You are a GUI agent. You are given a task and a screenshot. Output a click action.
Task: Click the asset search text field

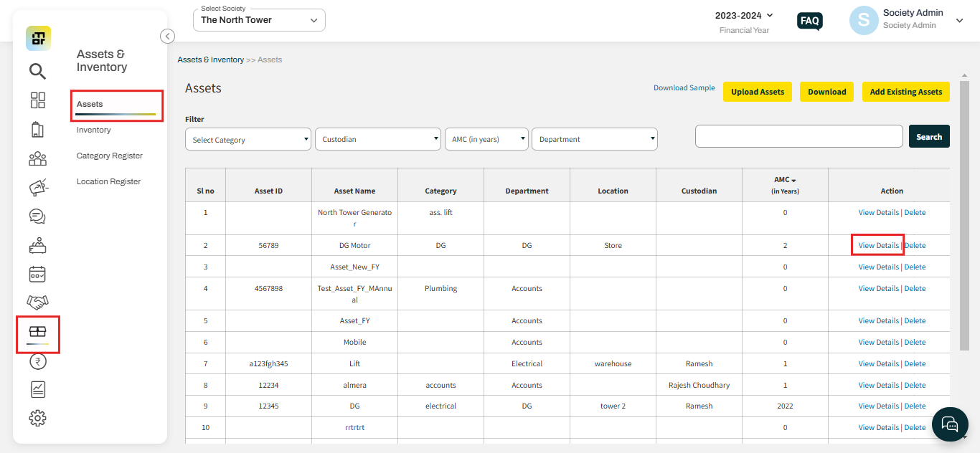[798, 136]
